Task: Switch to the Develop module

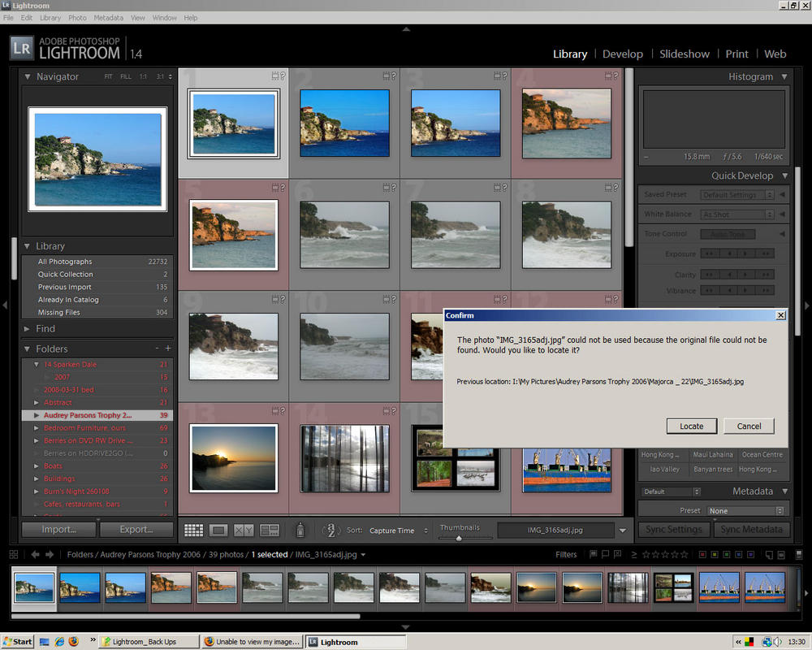Action: point(622,54)
